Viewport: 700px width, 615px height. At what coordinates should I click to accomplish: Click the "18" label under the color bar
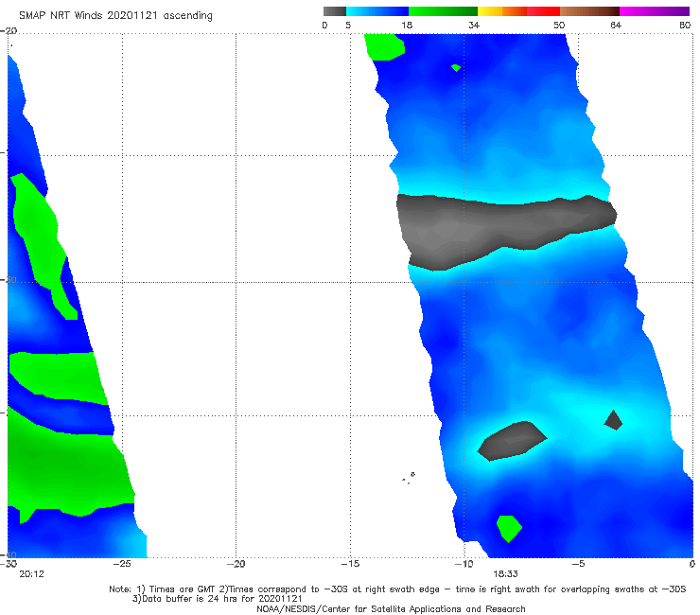tap(407, 25)
